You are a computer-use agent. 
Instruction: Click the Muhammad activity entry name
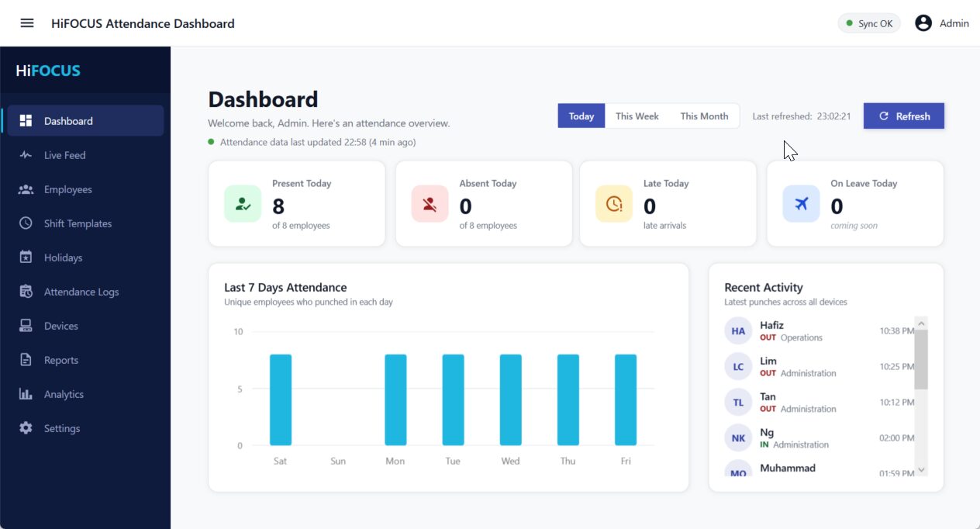click(x=788, y=468)
